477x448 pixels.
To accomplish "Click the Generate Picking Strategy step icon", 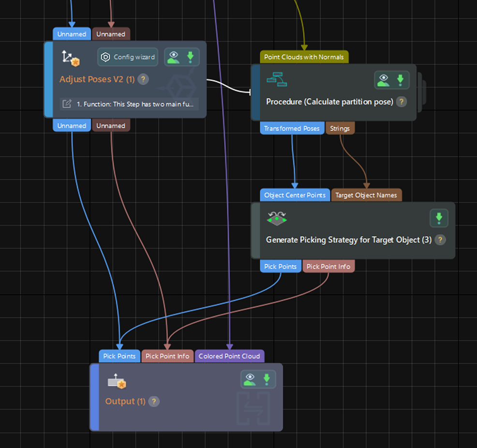I will (276, 218).
